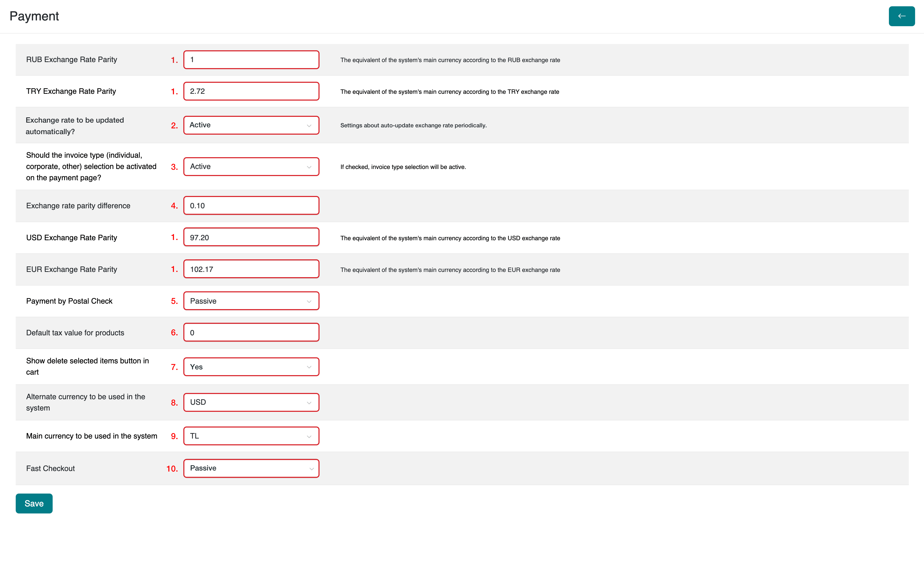
Task: Click the invoice type selection help text
Action: click(x=403, y=167)
